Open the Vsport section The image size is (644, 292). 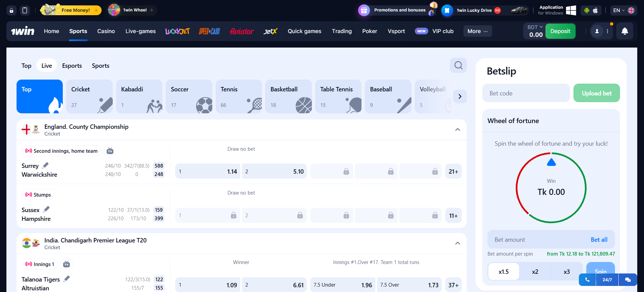[x=396, y=31]
